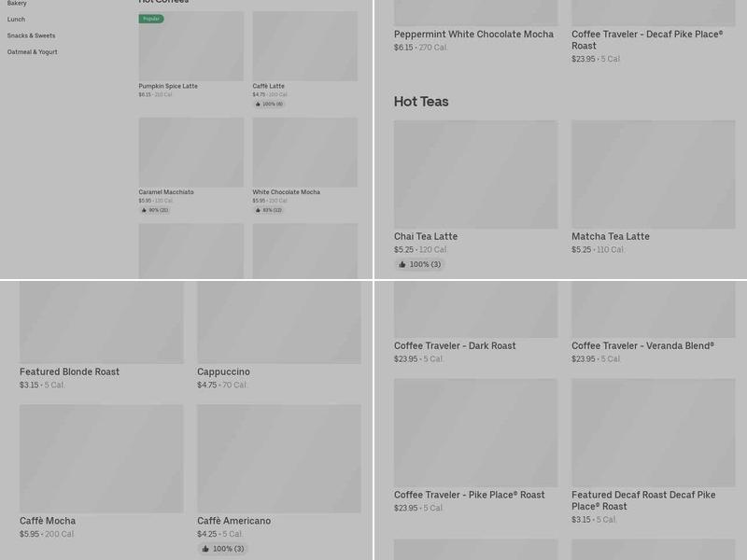
Task: Open the Chai Tea Latte image
Action: click(x=475, y=175)
